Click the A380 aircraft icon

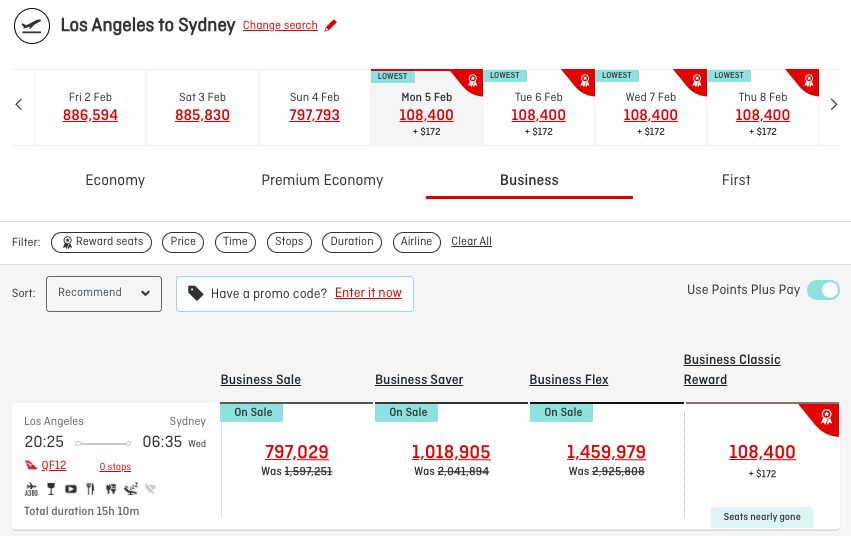click(x=31, y=489)
